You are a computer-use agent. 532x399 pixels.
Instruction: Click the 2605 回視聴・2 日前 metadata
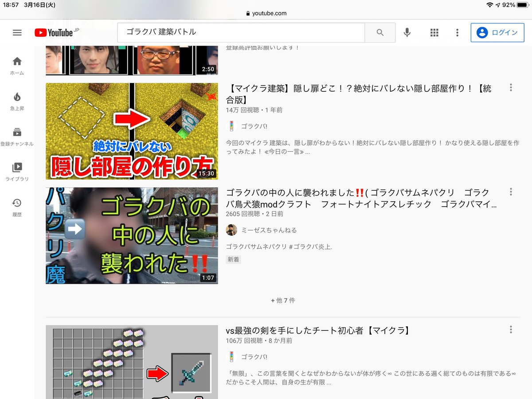255,214
